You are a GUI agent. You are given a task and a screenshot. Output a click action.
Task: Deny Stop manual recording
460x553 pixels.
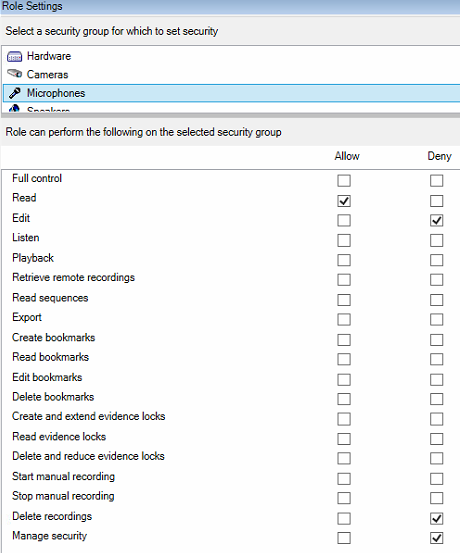coord(436,498)
